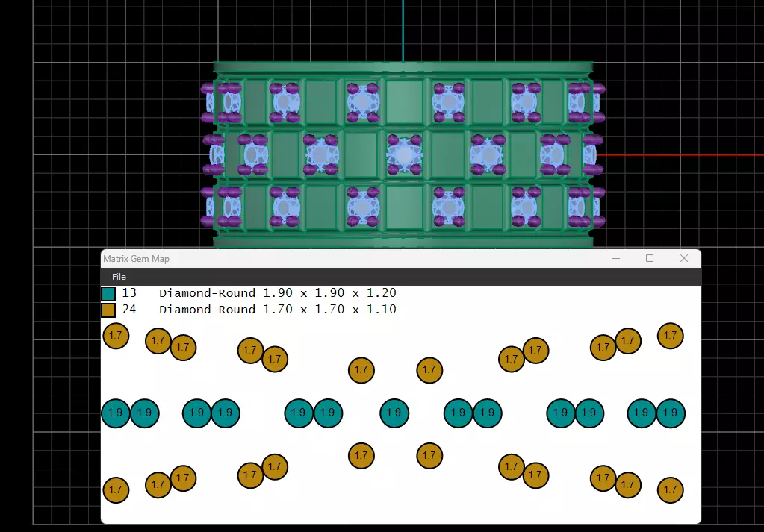Close the Matrix Gem Map window
This screenshot has width=764, height=532.
click(684, 258)
